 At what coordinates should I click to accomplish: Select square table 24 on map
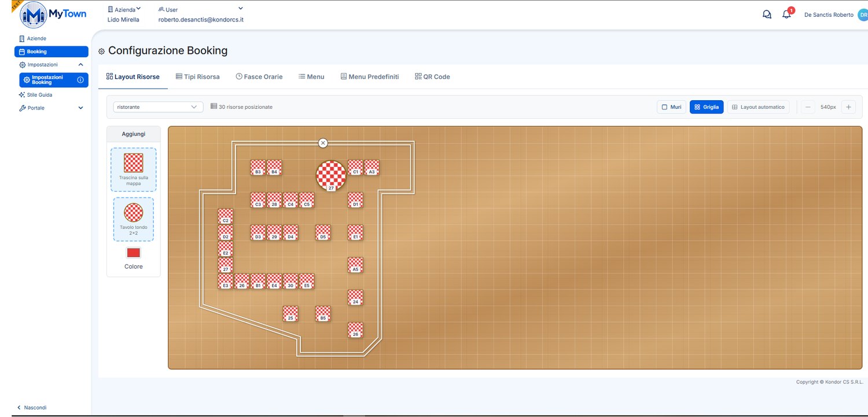coord(355,297)
